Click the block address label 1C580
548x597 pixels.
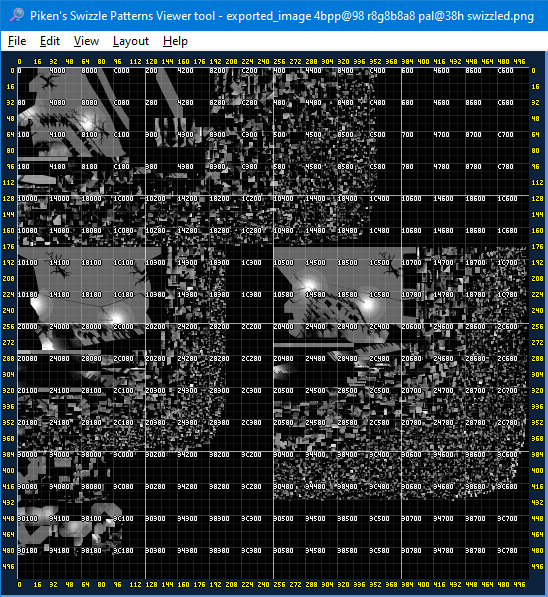(x=379, y=295)
